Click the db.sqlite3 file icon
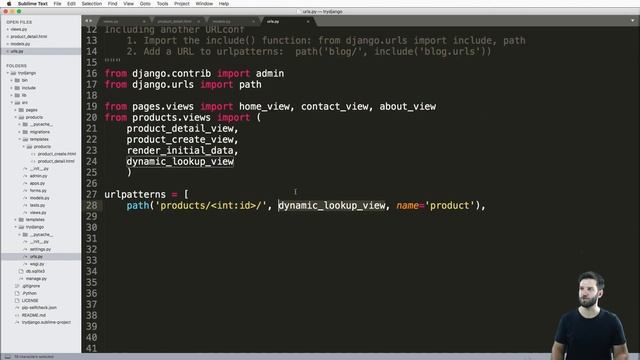Image resolution: width=640 pixels, height=360 pixels. point(21,271)
